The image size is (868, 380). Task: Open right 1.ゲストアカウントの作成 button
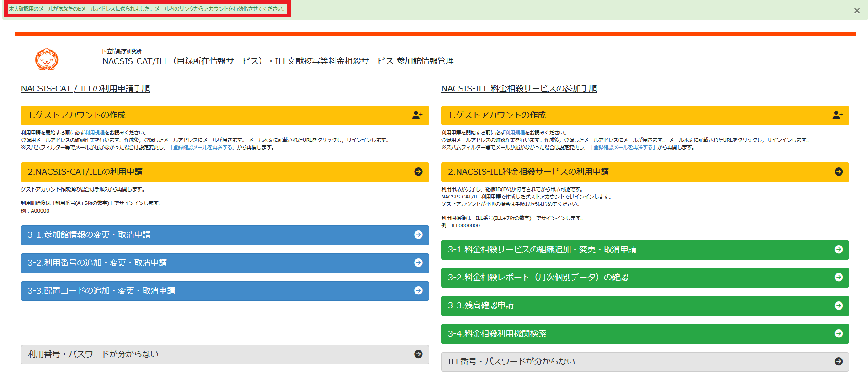coord(645,115)
